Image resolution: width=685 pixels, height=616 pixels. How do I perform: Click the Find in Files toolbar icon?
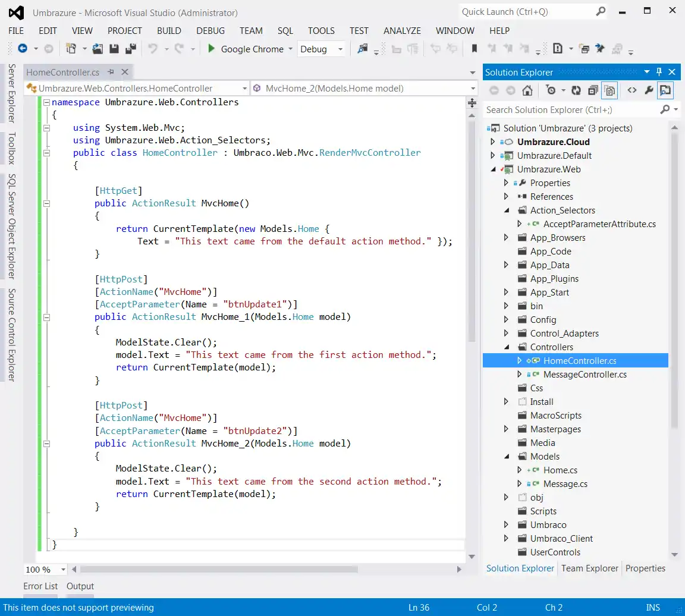[x=363, y=49]
